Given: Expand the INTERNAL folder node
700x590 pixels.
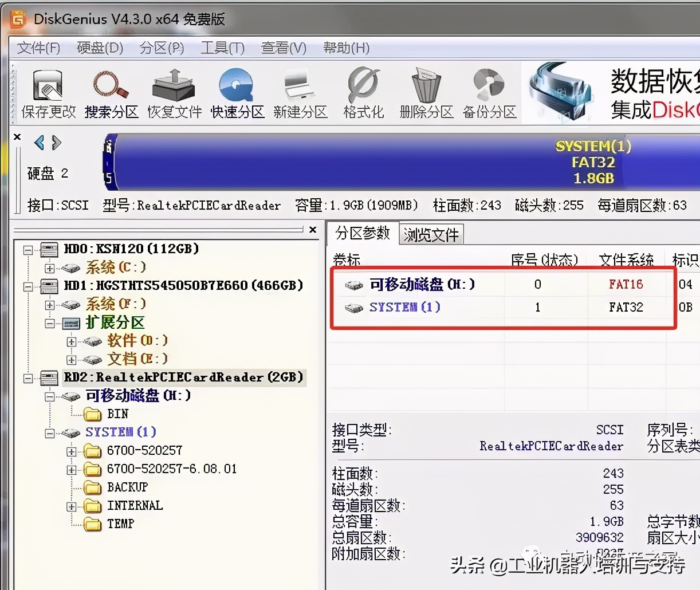Looking at the screenshot, I should click(72, 506).
